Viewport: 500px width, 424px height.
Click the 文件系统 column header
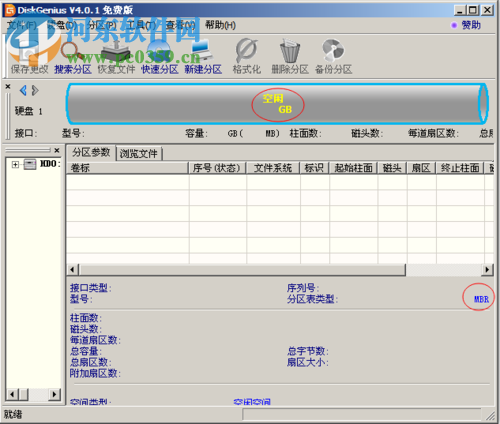tap(273, 168)
